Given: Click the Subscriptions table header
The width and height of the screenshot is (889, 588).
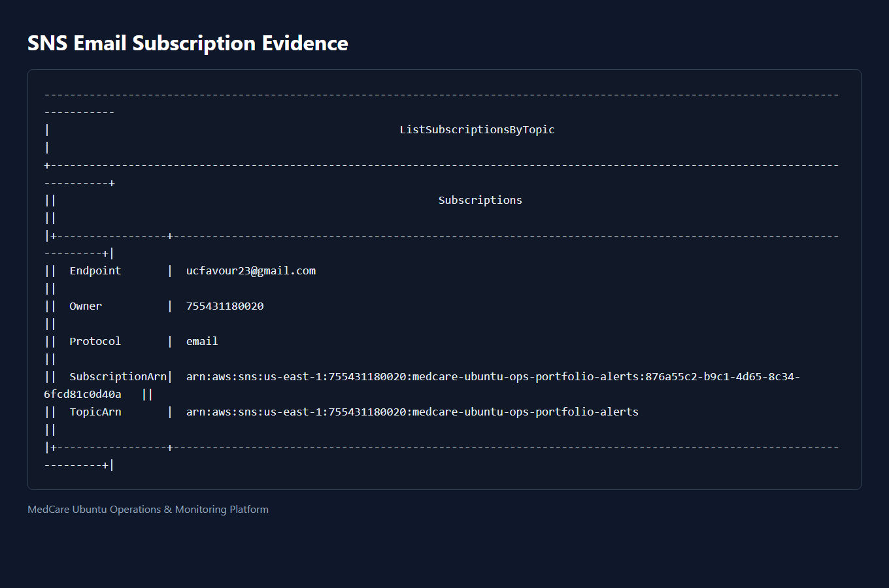Looking at the screenshot, I should pyautogui.click(x=480, y=200).
